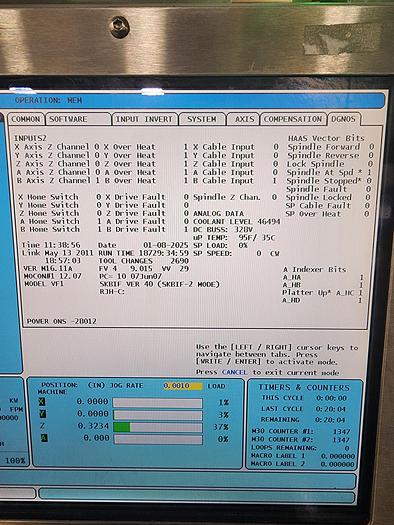This screenshot has width=394, height=525.
Task: Click the Platter Up* A_HC entry
Action: 323,293
